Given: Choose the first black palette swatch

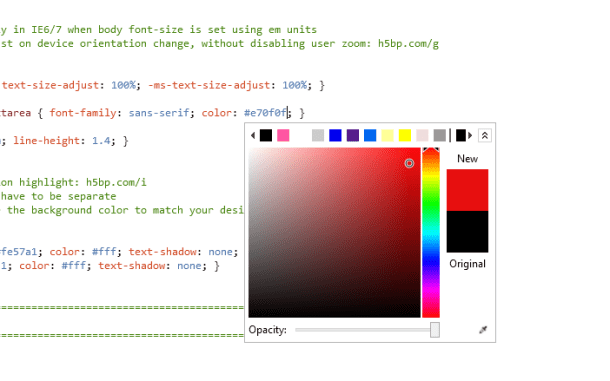Looking at the screenshot, I should (266, 135).
